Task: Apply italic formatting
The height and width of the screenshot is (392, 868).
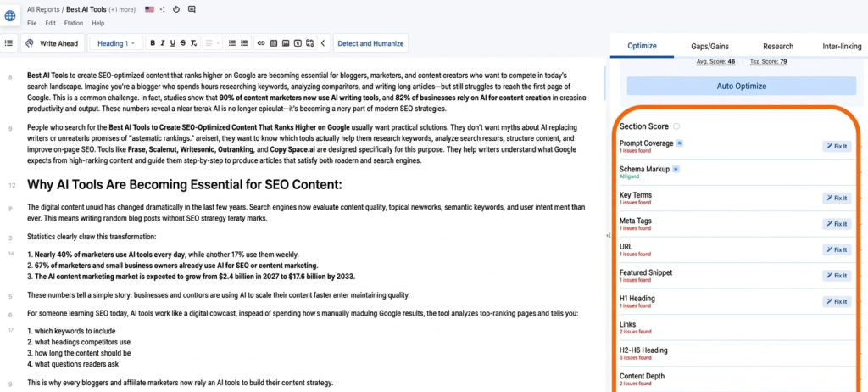Action: coord(163,43)
